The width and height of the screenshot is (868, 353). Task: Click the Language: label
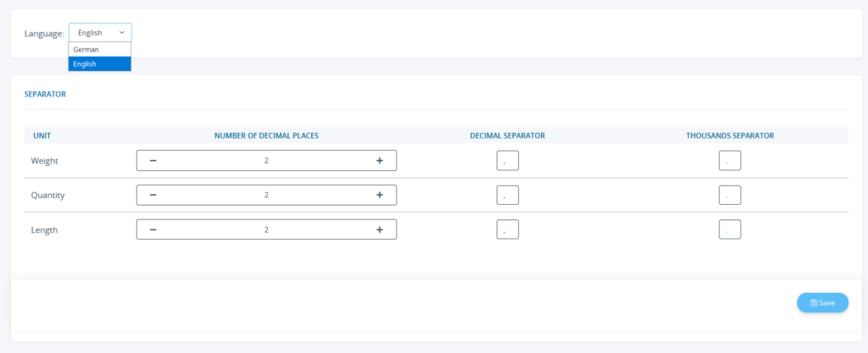44,33
